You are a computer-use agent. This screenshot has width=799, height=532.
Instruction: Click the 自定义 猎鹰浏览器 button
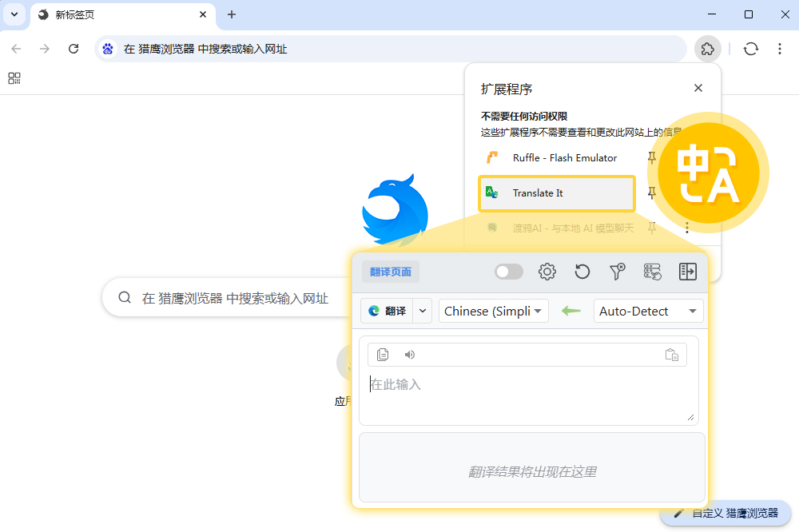click(x=725, y=513)
